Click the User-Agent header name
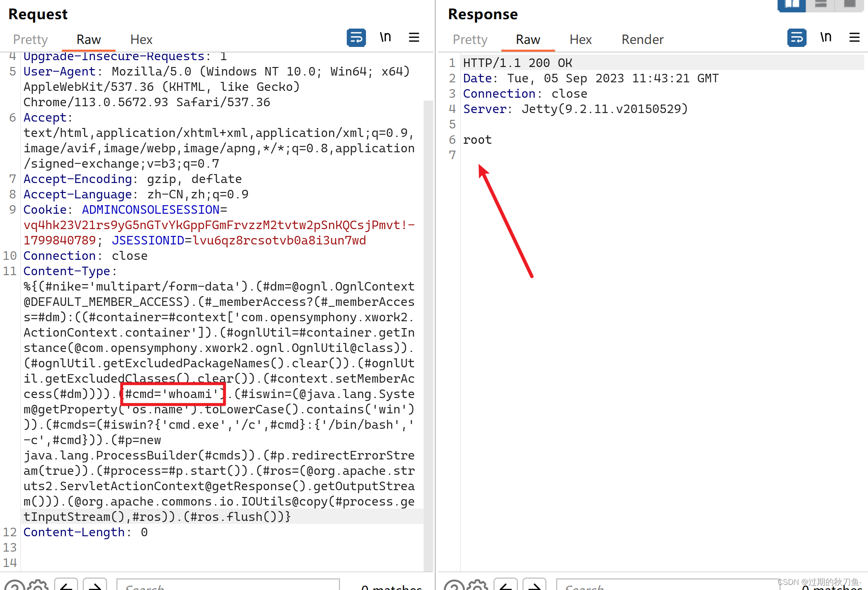 click(x=60, y=72)
